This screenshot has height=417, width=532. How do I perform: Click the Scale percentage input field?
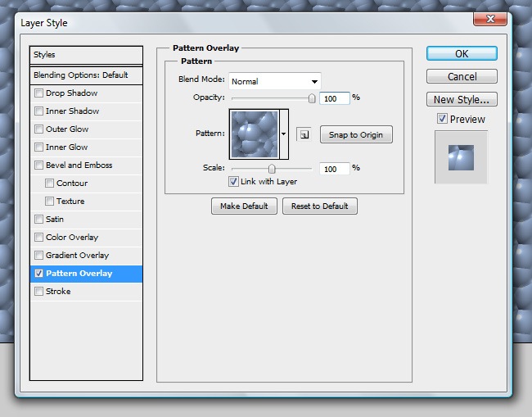[x=334, y=169]
